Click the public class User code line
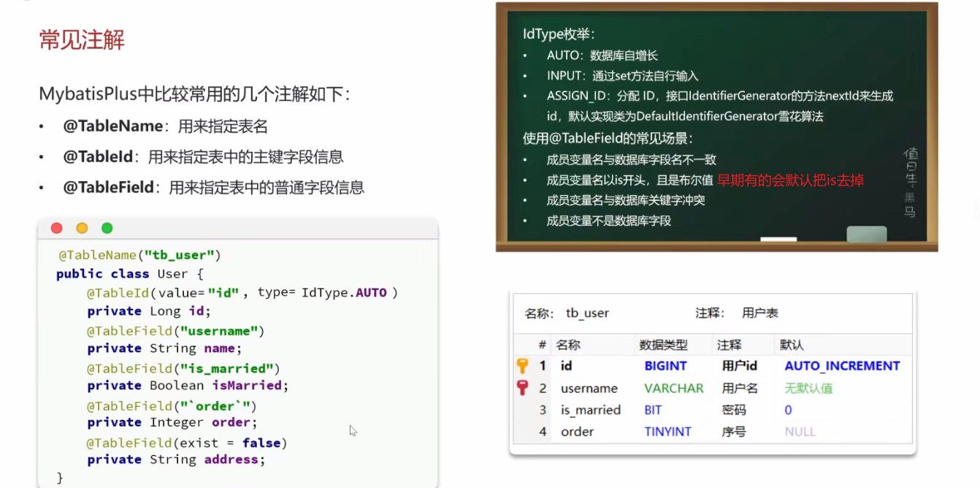The image size is (980, 488). [x=131, y=274]
